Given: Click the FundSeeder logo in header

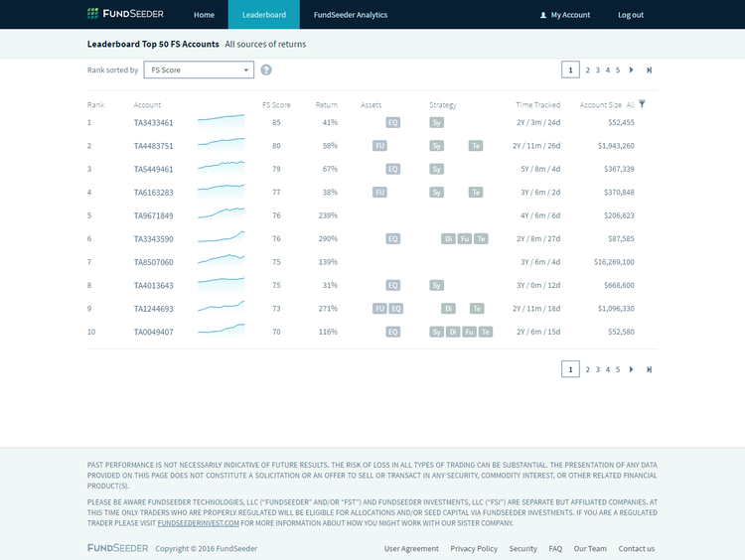Looking at the screenshot, I should tap(125, 14).
